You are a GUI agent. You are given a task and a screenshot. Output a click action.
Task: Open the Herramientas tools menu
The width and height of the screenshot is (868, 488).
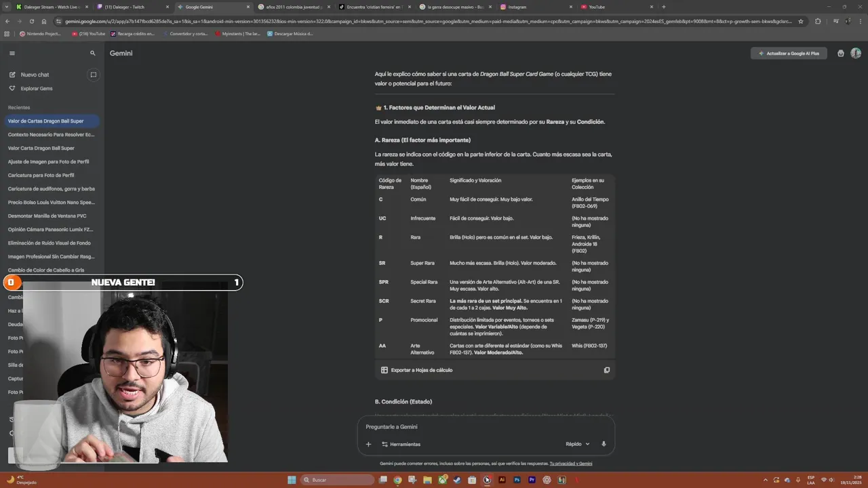401,444
